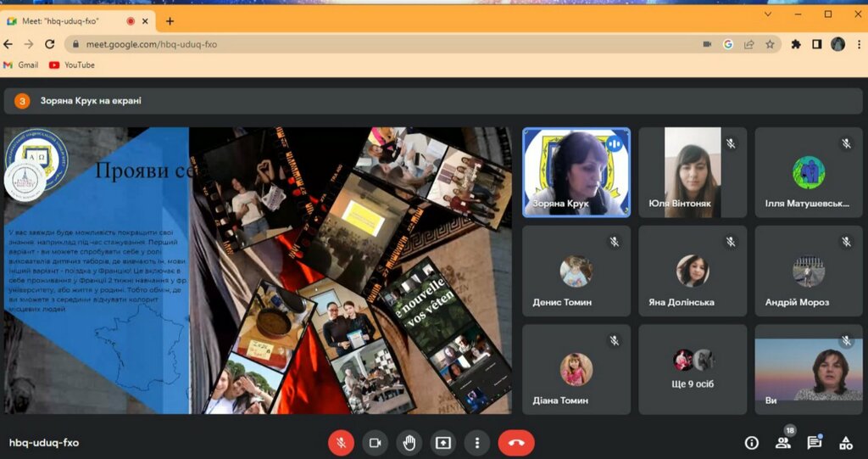The height and width of the screenshot is (459, 868).
Task: Open the chat with everyone panel
Action: 814,442
